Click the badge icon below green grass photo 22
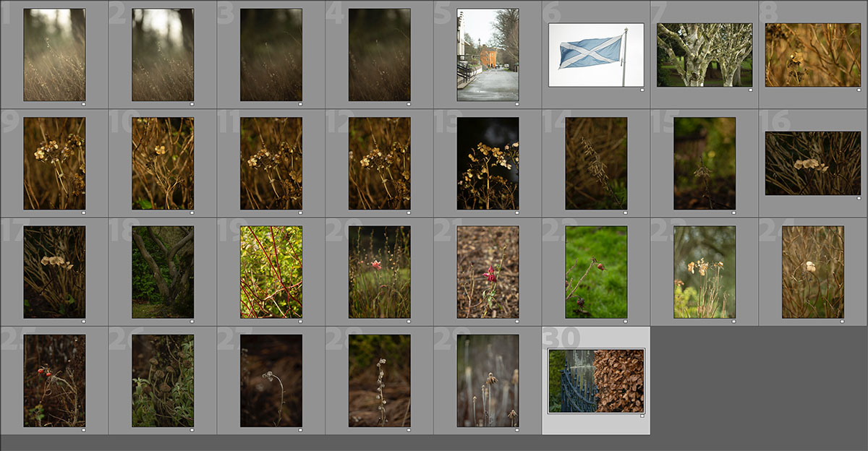 [626, 321]
